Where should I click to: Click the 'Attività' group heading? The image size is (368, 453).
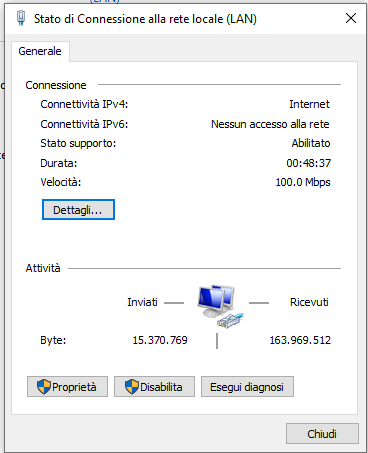coord(43,268)
